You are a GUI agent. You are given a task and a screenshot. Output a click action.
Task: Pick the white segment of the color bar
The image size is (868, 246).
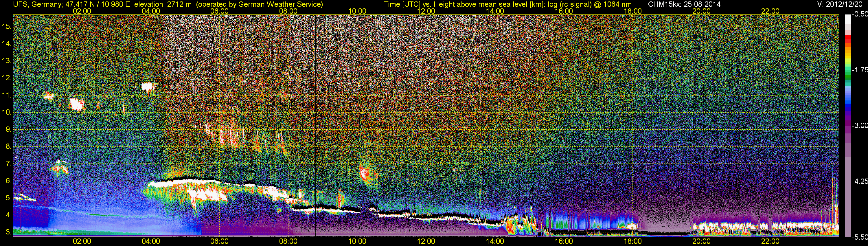[847, 20]
